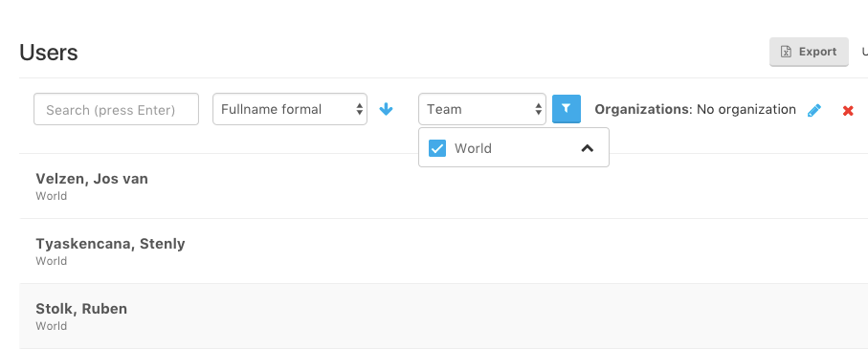Collapse the World team list chevron
Viewport: 868px width, 349px height.
point(588,147)
